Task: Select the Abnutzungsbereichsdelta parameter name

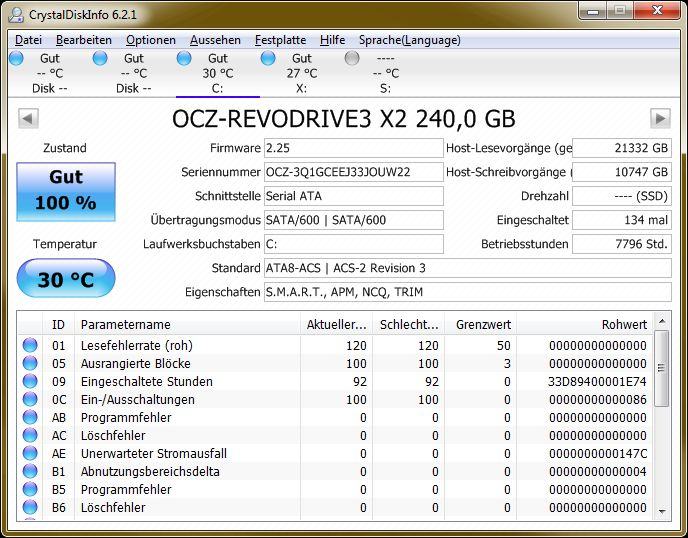Action: [150, 471]
